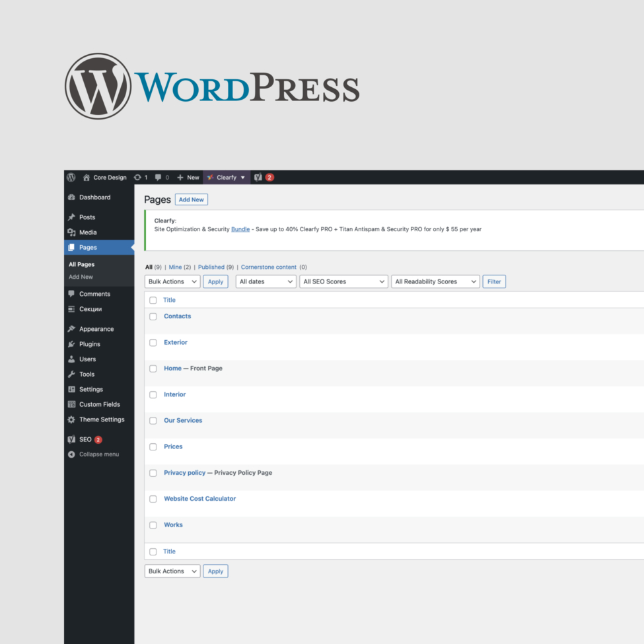The width and height of the screenshot is (644, 644).
Task: Click the Custom Fields grid icon
Action: 71,404
